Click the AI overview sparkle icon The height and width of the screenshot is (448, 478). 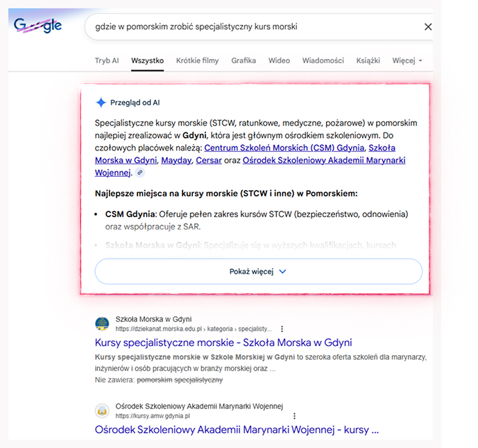101,103
